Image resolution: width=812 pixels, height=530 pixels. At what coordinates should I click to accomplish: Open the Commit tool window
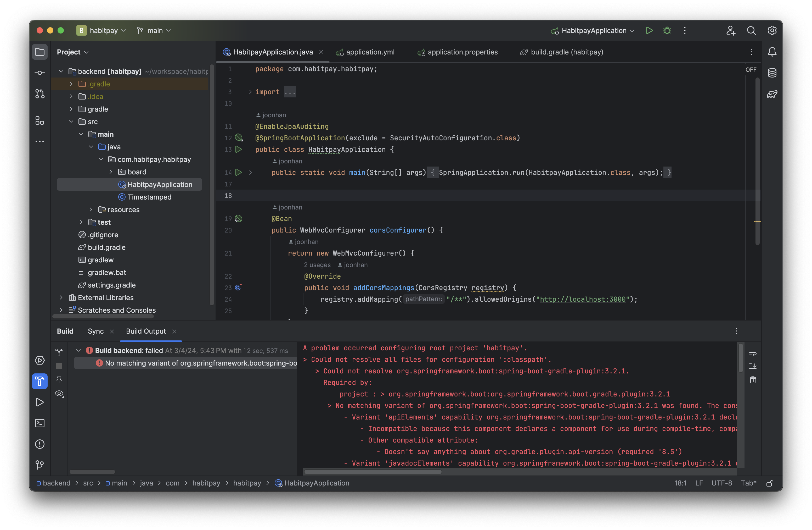(x=40, y=73)
